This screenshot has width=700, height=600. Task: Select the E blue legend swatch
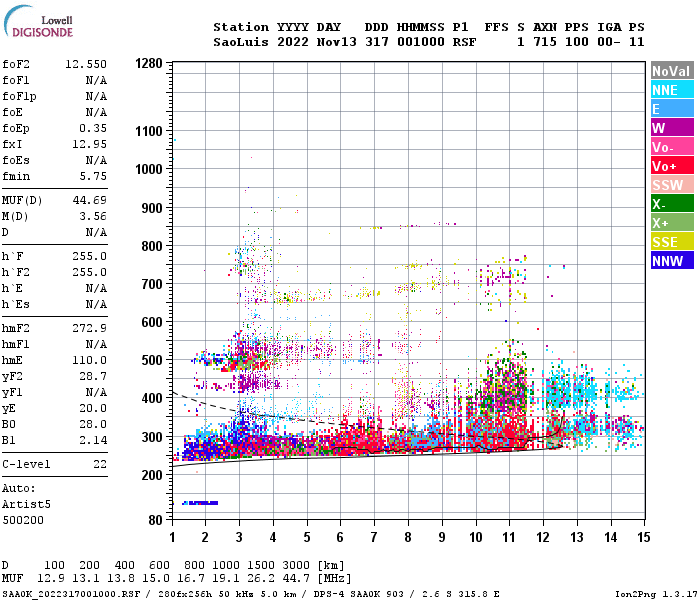tap(672, 109)
